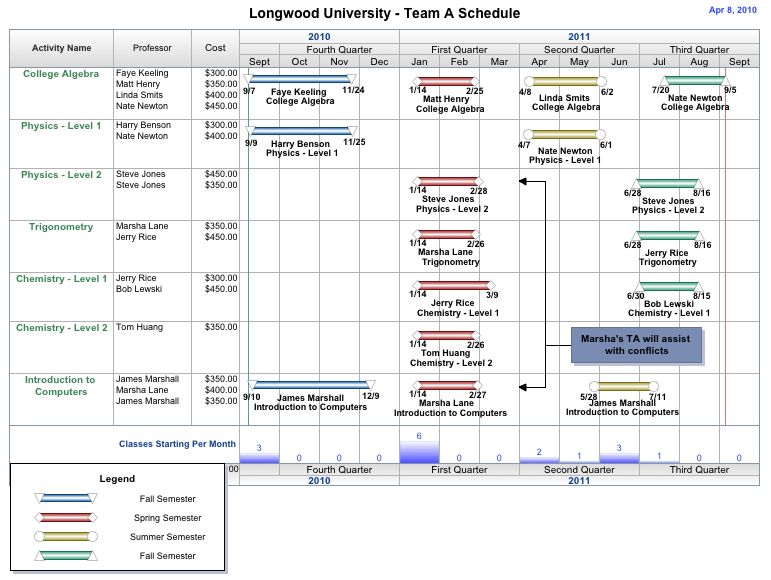Click the First Quarter header in top timescale
The width and height of the screenshot is (771, 580).
point(459,49)
